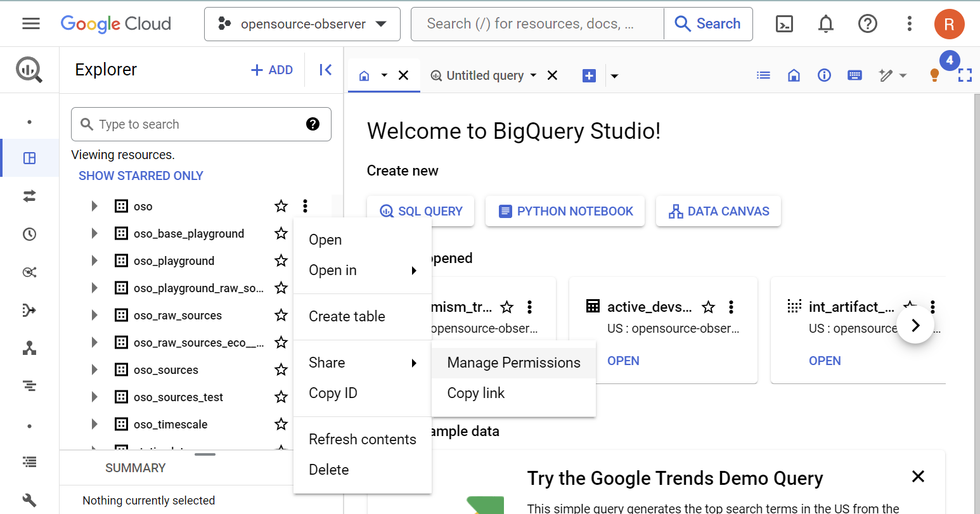Open the Google Trends Demo Query card
Viewport: 980px width, 514px height.
click(675, 478)
